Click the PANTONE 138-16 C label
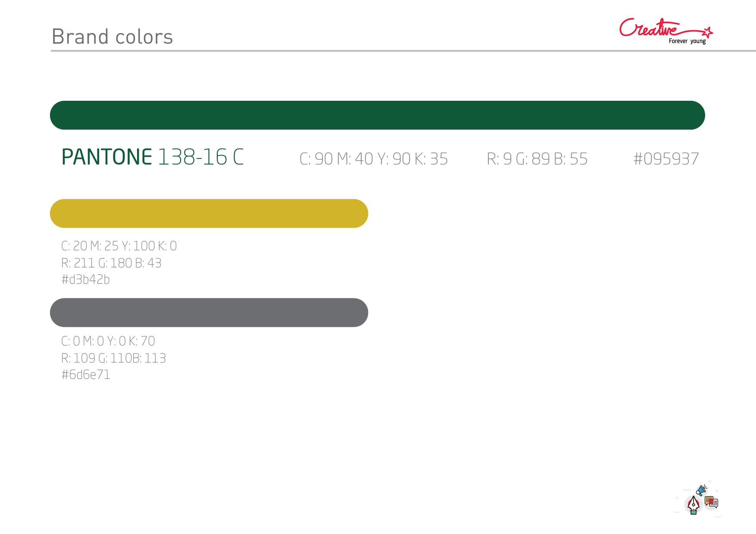This screenshot has height=534, width=756. 153,157
